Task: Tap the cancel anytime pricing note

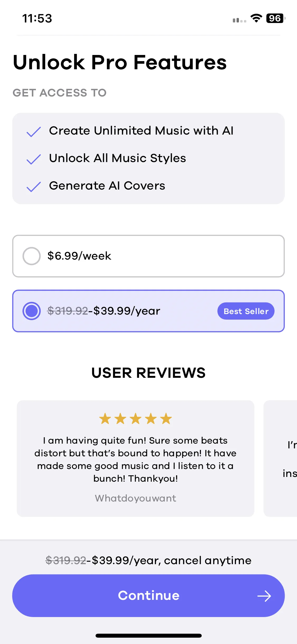Action: [x=148, y=560]
